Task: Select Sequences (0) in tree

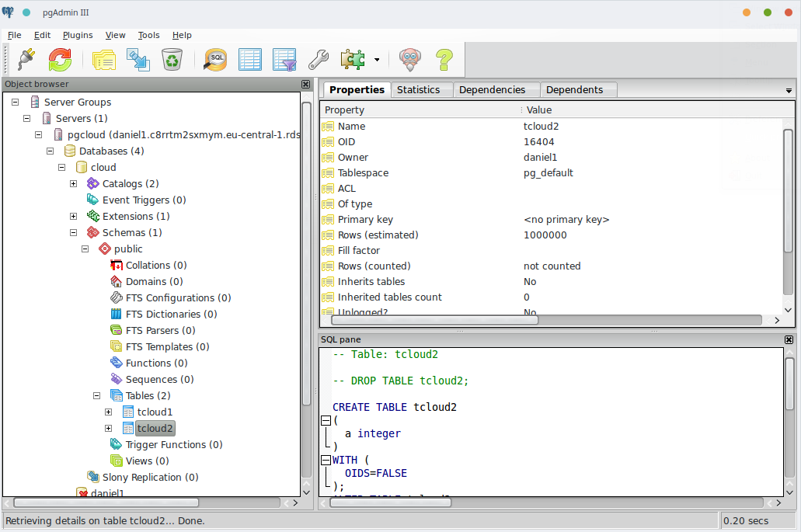Action: pyautogui.click(x=160, y=380)
